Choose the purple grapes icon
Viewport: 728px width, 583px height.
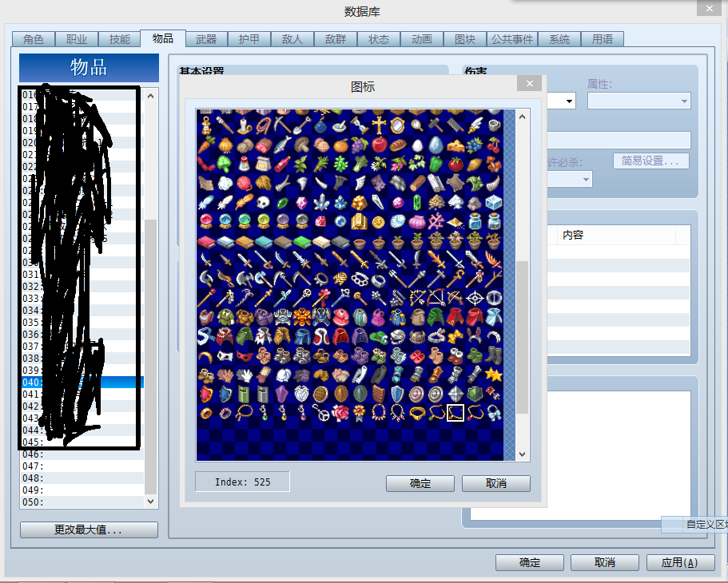[360, 145]
